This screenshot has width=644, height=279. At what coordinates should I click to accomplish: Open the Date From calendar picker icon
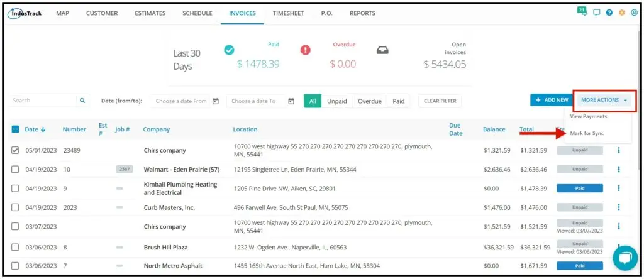216,101
